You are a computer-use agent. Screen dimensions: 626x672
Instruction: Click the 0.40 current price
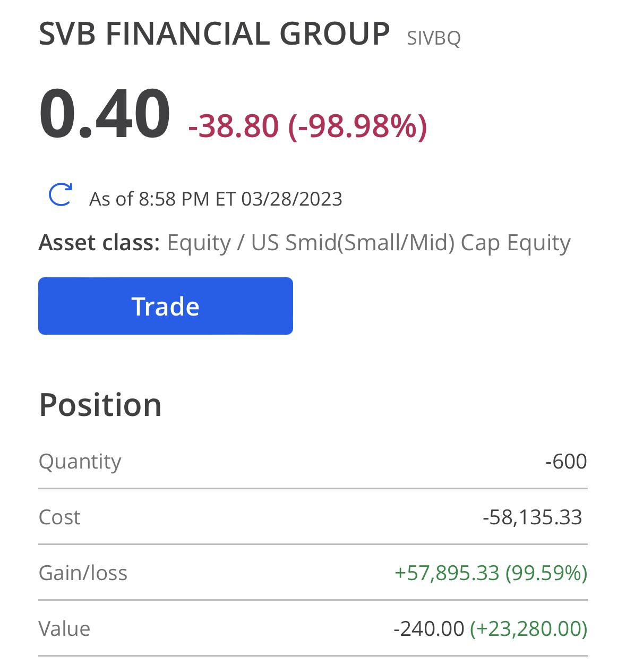(105, 115)
